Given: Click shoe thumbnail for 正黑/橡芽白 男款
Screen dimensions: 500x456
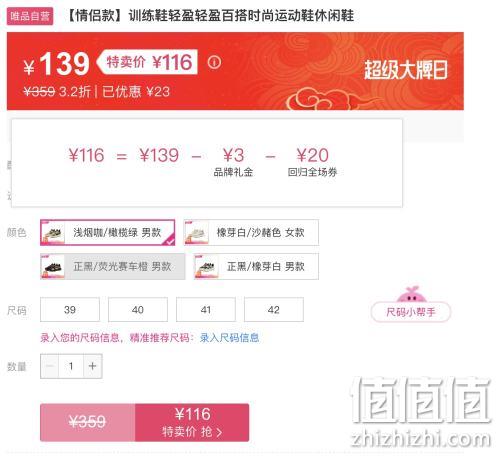Looking at the screenshot, I should pos(207,266).
